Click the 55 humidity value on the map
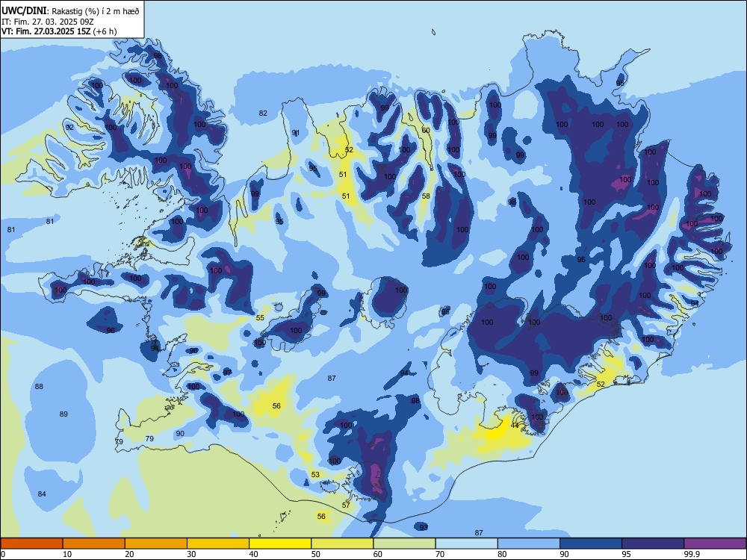 point(260,317)
